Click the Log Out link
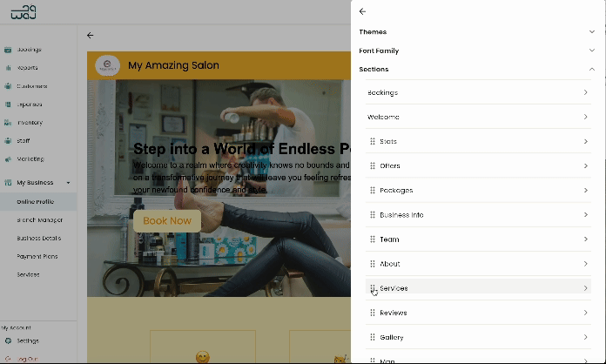Screen dimensions: 606x364 click(28, 359)
